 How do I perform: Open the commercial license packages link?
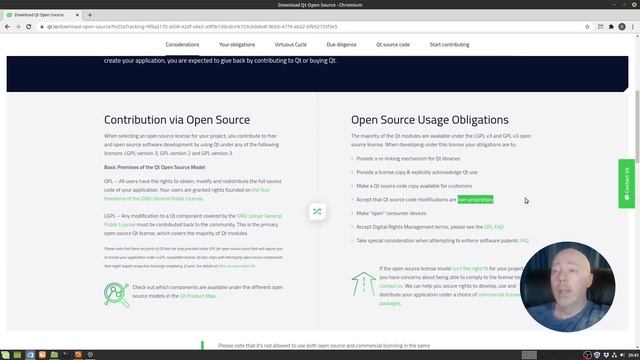[449, 299]
